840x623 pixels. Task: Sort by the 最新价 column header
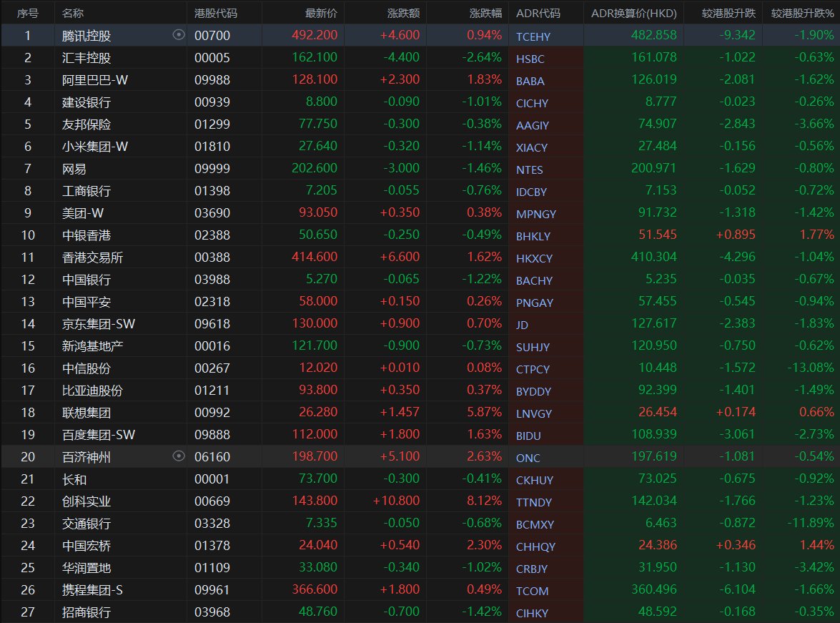(x=321, y=13)
